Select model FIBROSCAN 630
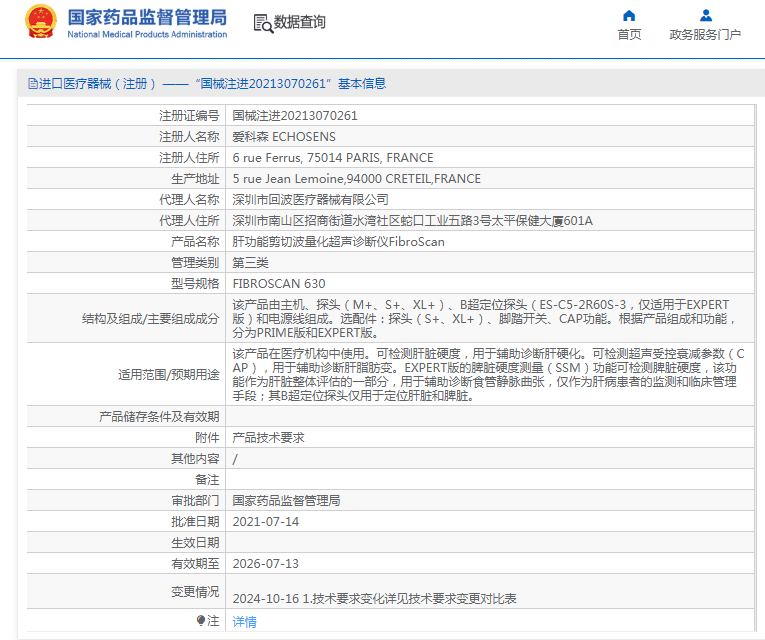 279,283
